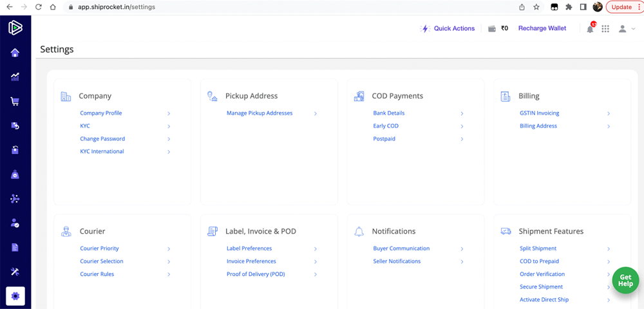Screen dimensions: 644x309
Task: Open Label Preferences settings
Action: click(x=249, y=248)
